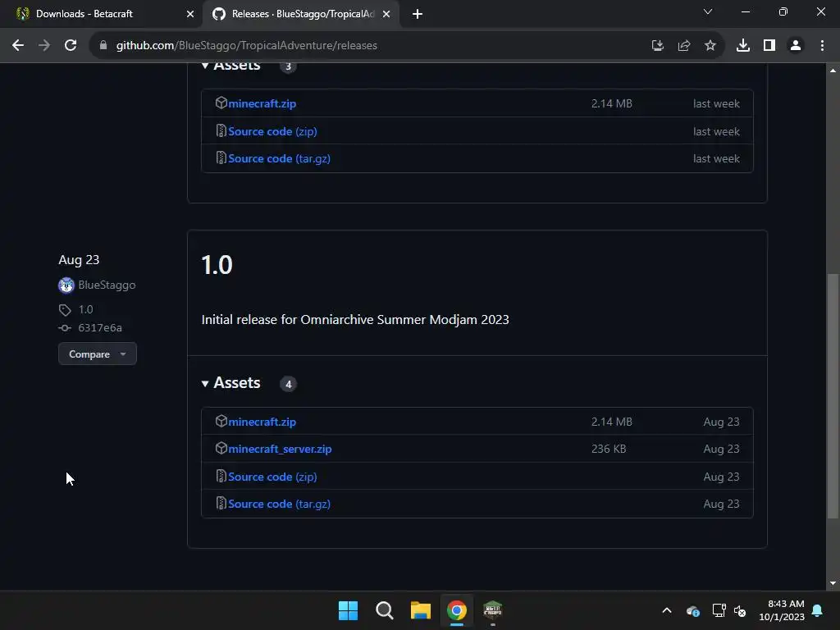Screen dimensions: 840x630
Task: Download minecraft_server.zip asset
Action: [x=280, y=449]
